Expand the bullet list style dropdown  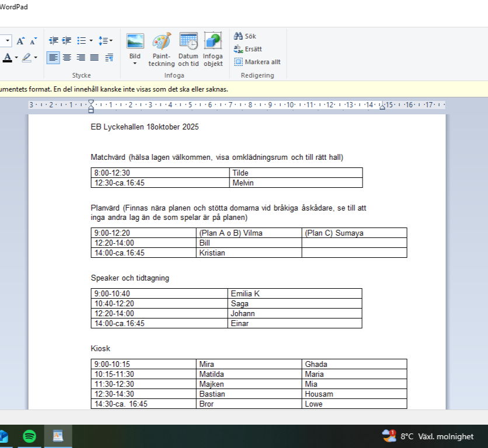[x=90, y=41]
